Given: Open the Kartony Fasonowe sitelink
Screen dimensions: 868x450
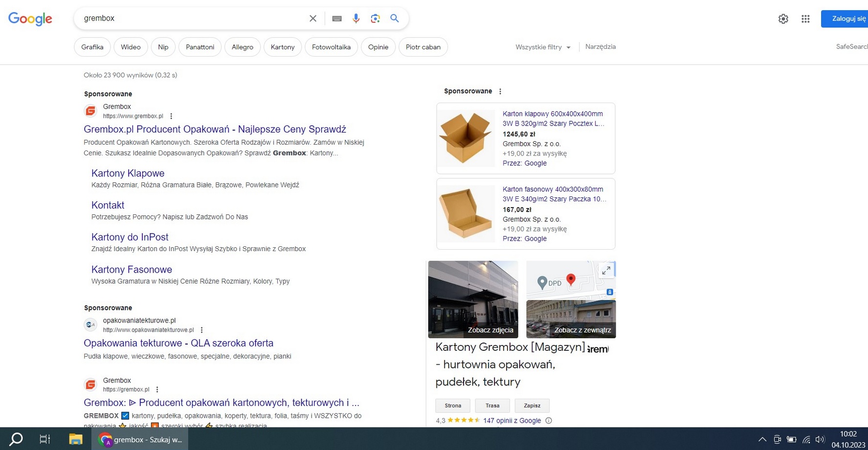Looking at the screenshot, I should pos(132,270).
